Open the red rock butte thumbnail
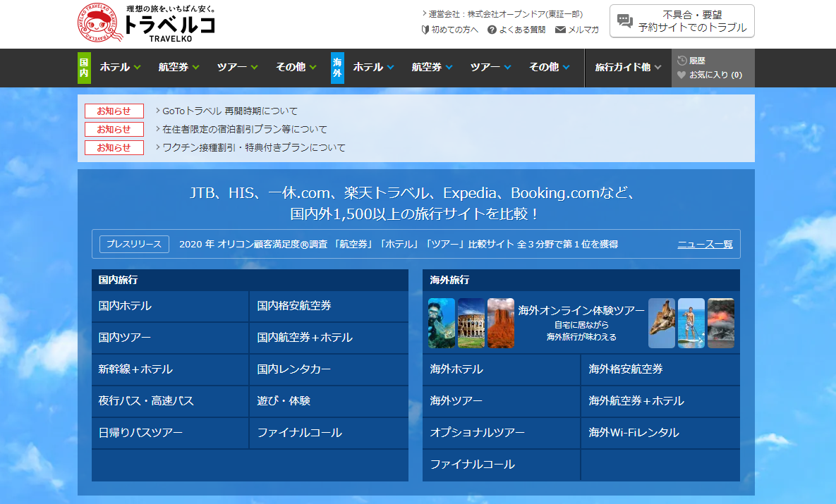836x504 pixels. tap(501, 324)
